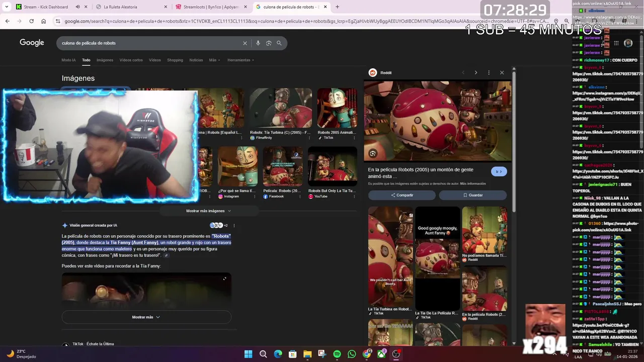Close the La Ruleta Aleatoria tab
The image size is (644, 362).
click(166, 7)
